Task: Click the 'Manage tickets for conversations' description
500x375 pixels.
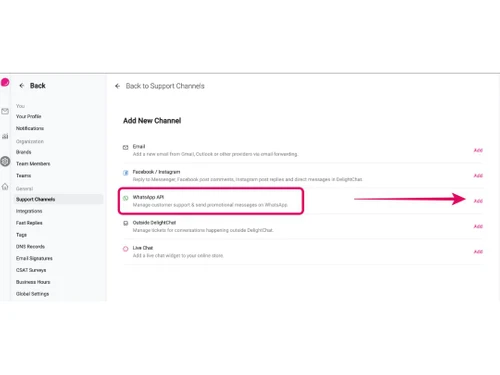Action: pos(203,230)
